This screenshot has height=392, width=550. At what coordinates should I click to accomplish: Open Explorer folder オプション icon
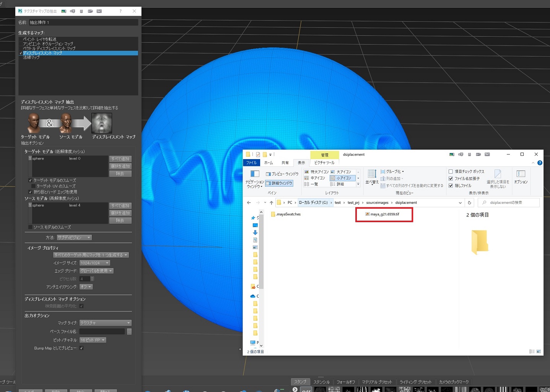click(x=521, y=177)
